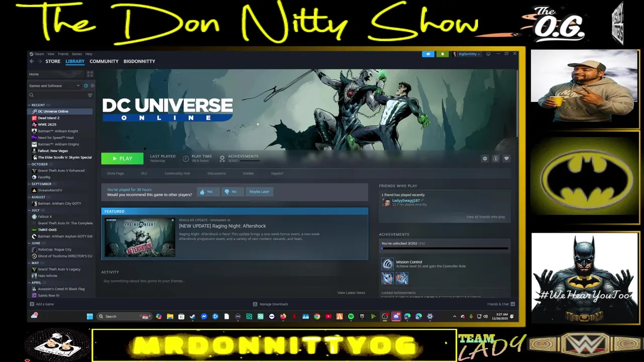Viewport: 644px width, 362px height.
Task: Open the Store Page link
Action: pyautogui.click(x=115, y=173)
